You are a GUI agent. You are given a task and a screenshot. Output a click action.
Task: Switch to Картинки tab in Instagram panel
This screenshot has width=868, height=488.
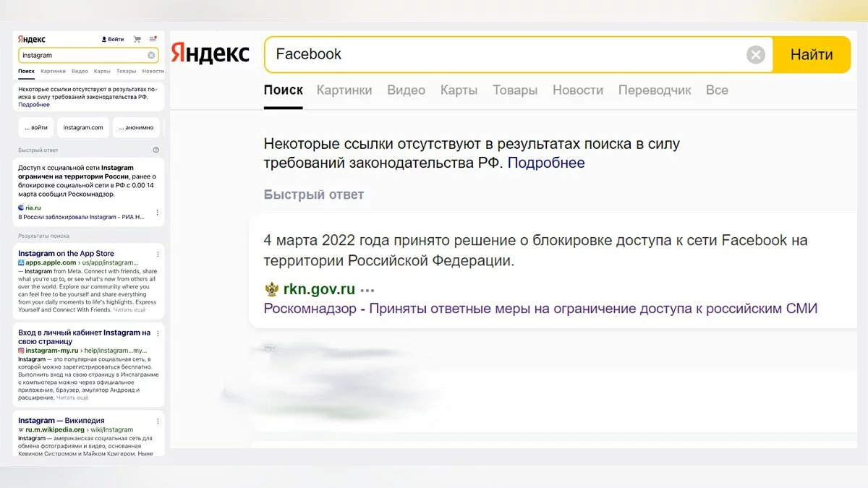pyautogui.click(x=54, y=72)
